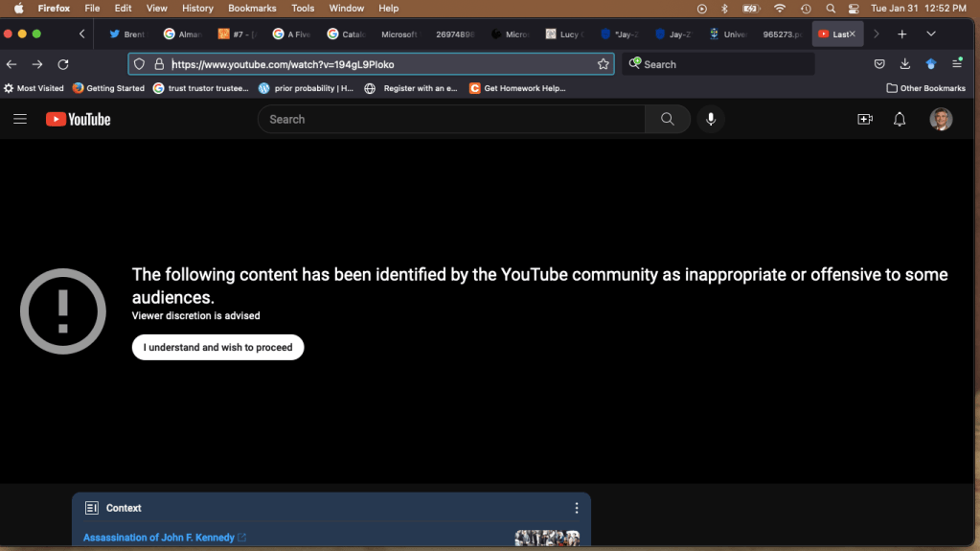Reload the page in Firefox
The image size is (980, 551).
click(x=63, y=64)
